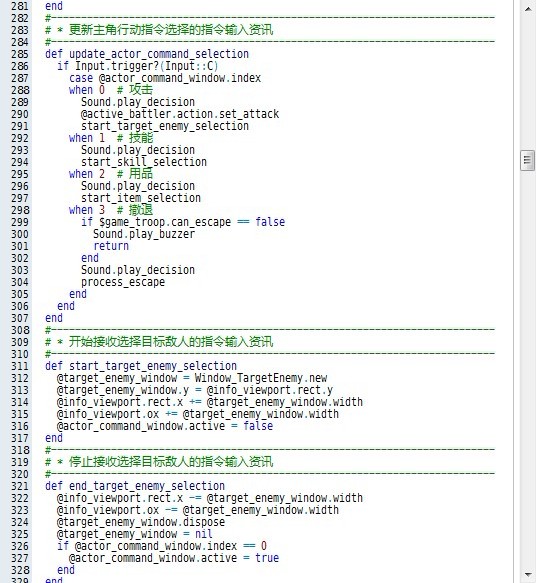Screen dimensions: 536x583
Task: Click 'if Input.trigger?(Input::C)' line
Action: pyautogui.click(x=138, y=66)
